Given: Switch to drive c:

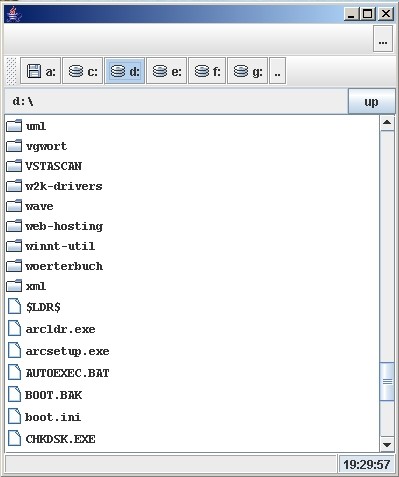Looking at the screenshot, I should pos(83,71).
